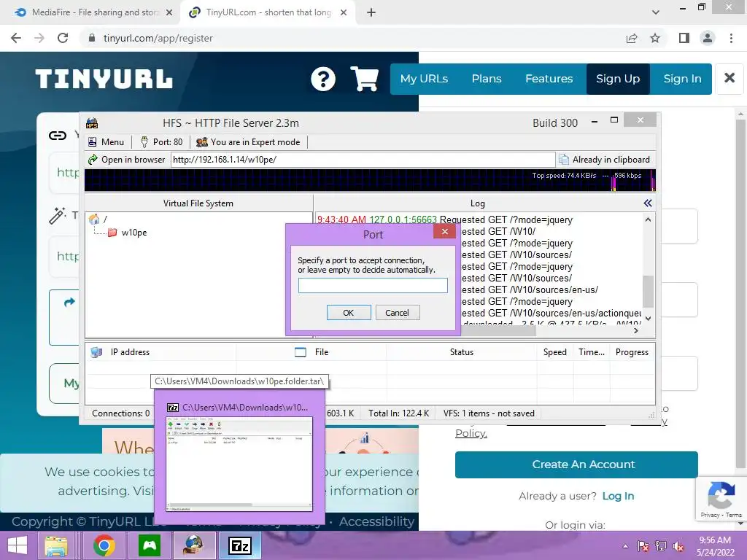Screen dimensions: 747x560
Task: Open a new browser tab
Action: (x=371, y=12)
